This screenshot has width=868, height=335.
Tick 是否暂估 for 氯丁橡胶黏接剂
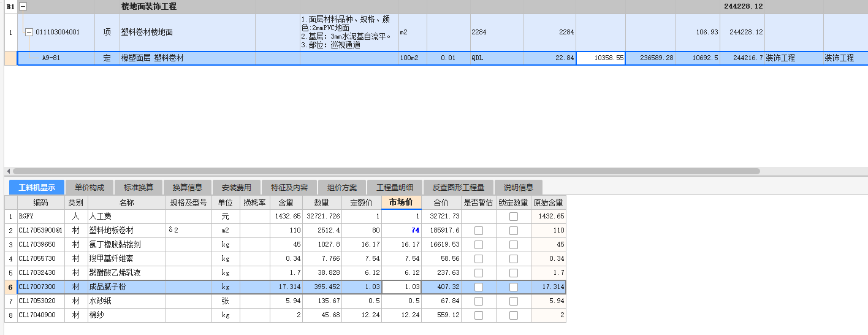click(x=479, y=244)
